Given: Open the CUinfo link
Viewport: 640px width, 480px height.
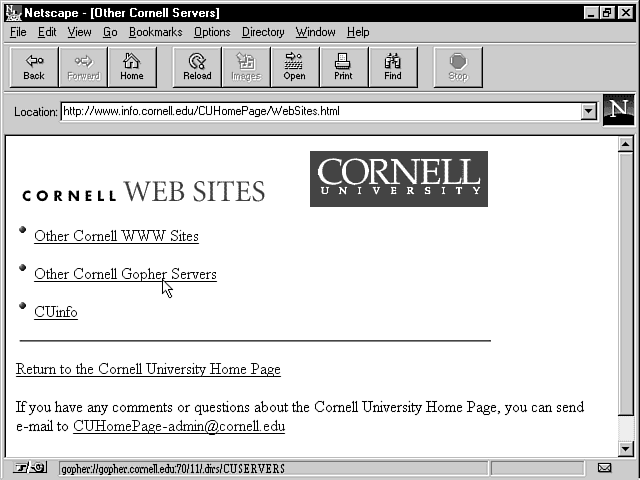Looking at the screenshot, I should [56, 312].
